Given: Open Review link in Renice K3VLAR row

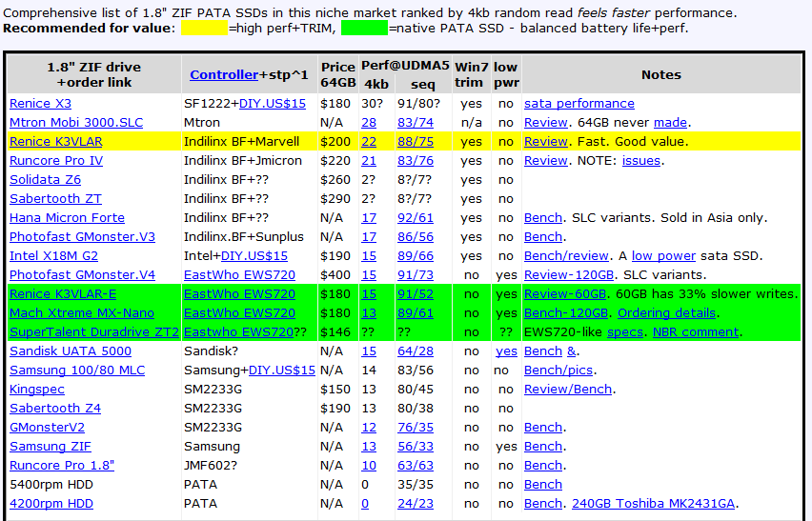Looking at the screenshot, I should tap(546, 142).
